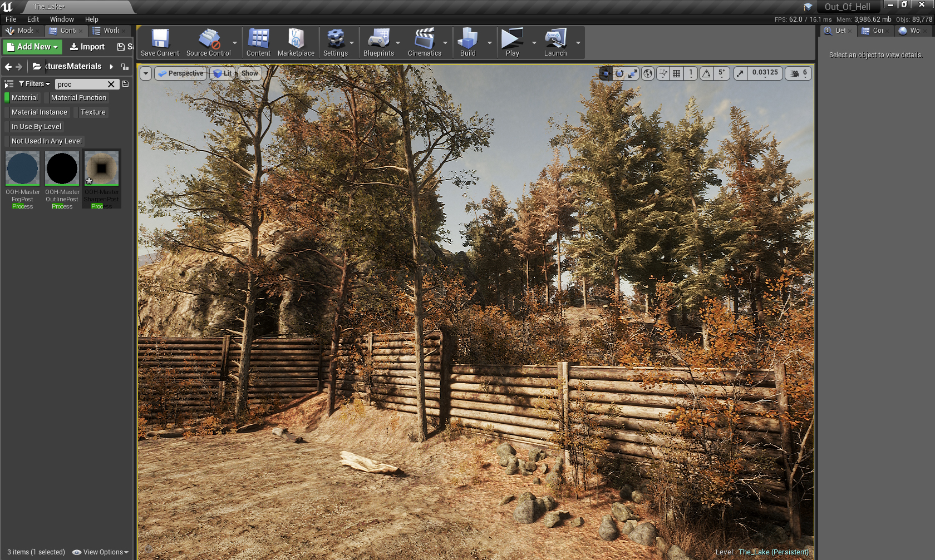Open the Marketplace from the toolbar
Screen dimensions: 935x560
(x=296, y=43)
